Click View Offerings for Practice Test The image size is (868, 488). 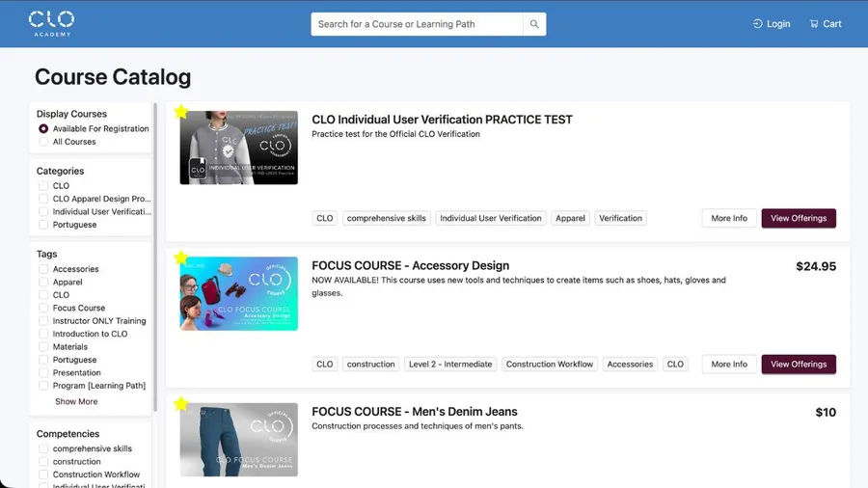(x=799, y=218)
